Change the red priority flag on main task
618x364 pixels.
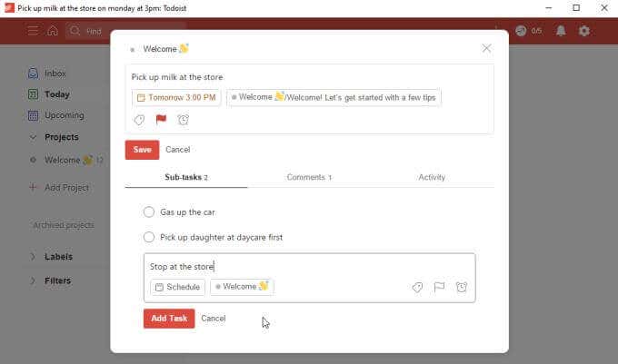(161, 119)
